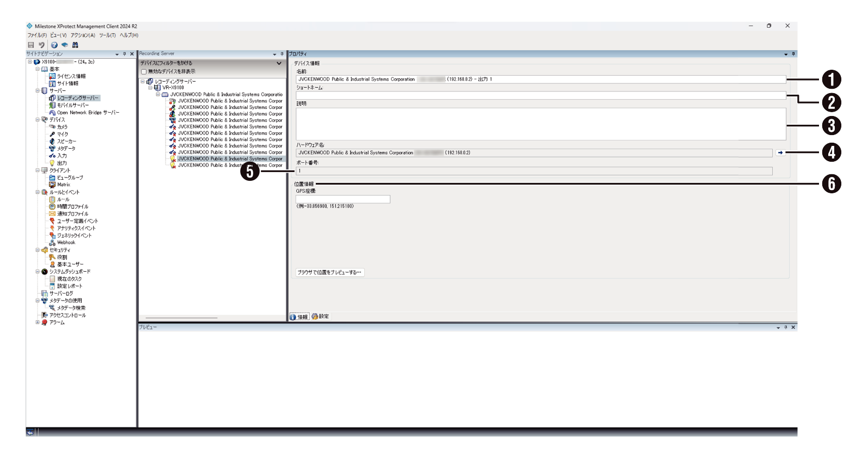Open the Matrix node
Screen dimensions: 868x458
coord(64,185)
